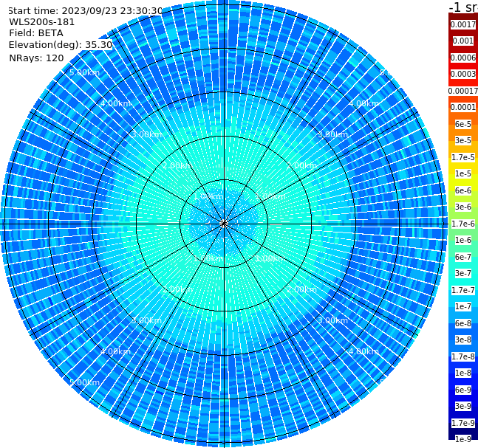Click the 1.7e-7 colorbar label
The width and height of the screenshot is (478, 448).
(463, 290)
